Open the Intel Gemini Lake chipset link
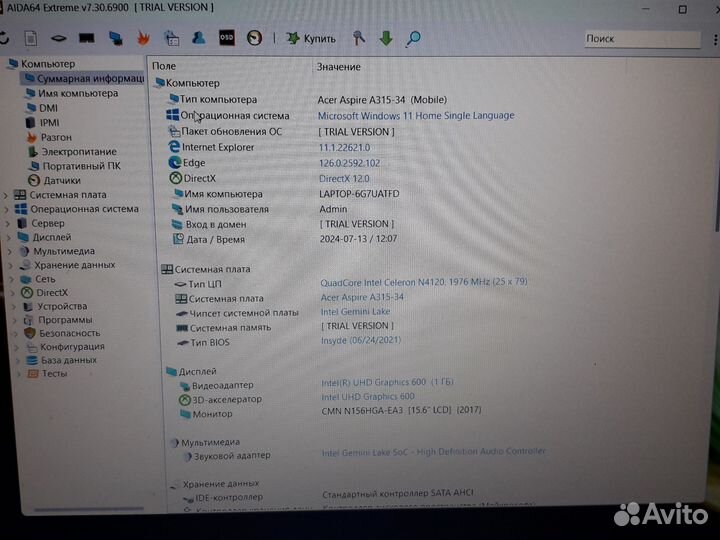 pyautogui.click(x=355, y=312)
